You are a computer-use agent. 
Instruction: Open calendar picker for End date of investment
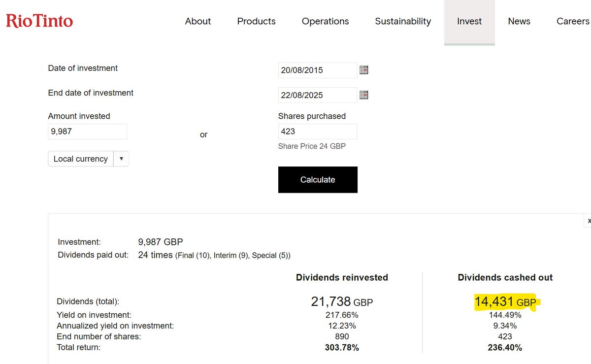(364, 95)
